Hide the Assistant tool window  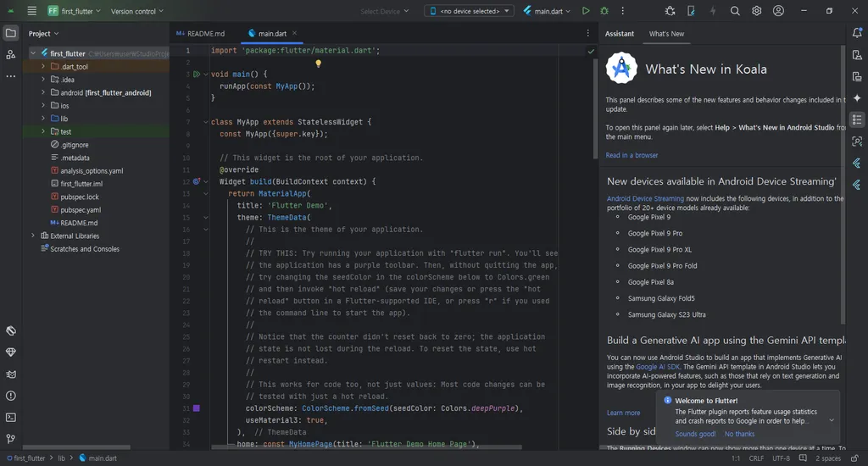point(857,119)
